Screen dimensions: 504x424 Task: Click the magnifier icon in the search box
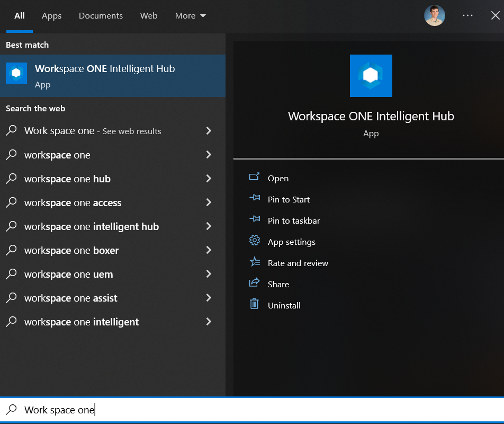click(x=12, y=410)
